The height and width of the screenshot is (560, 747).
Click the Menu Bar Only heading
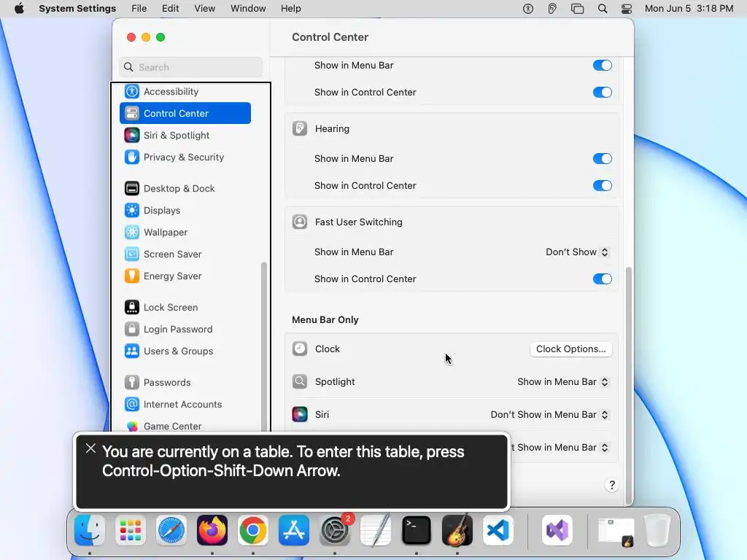pyautogui.click(x=325, y=320)
